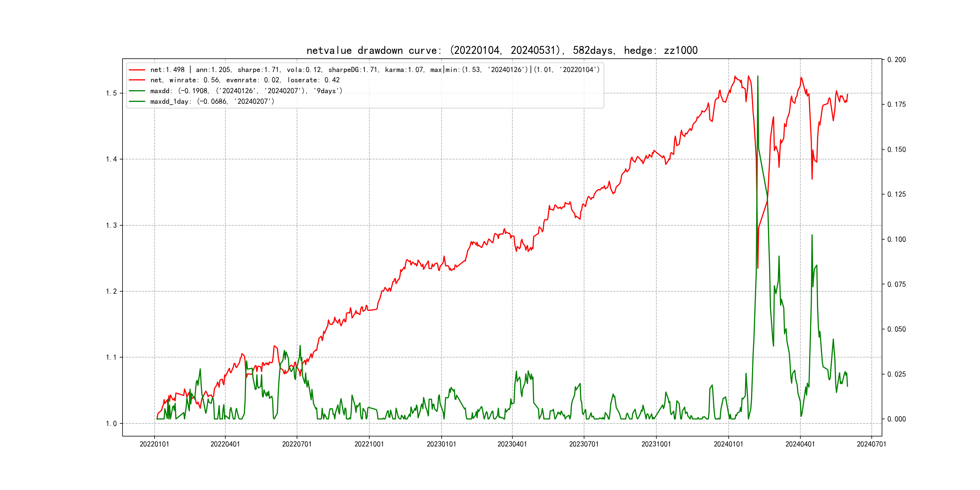
Task: Click the 0.100 right y-axis label
Action: (896, 239)
